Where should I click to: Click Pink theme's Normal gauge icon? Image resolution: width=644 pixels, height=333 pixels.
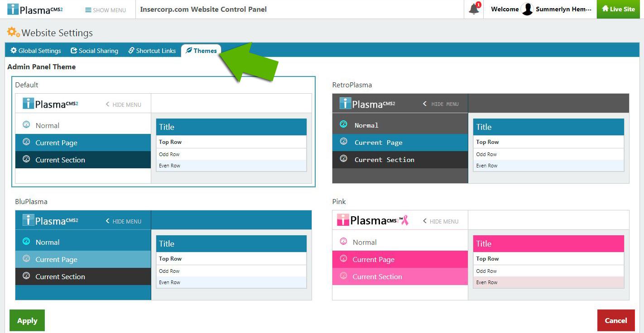343,242
